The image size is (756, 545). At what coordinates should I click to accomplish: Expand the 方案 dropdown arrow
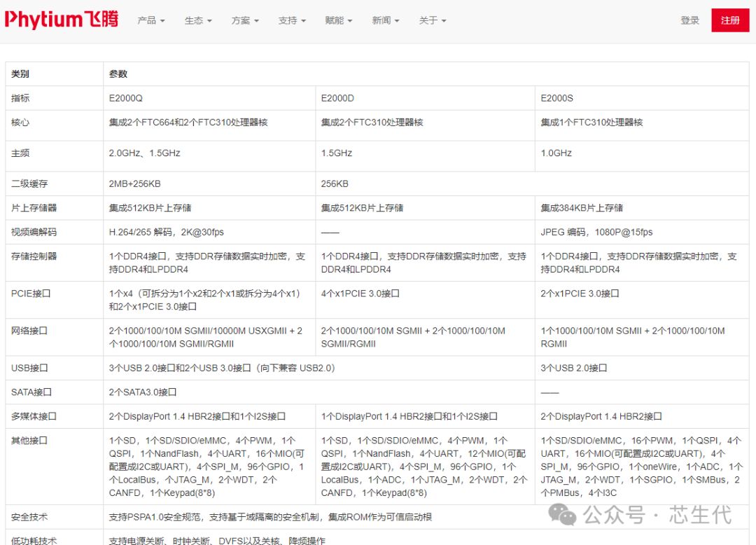tap(256, 21)
